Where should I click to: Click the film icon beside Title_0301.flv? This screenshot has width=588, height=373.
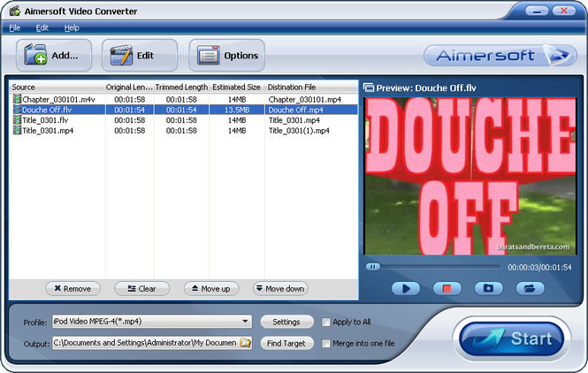18,120
